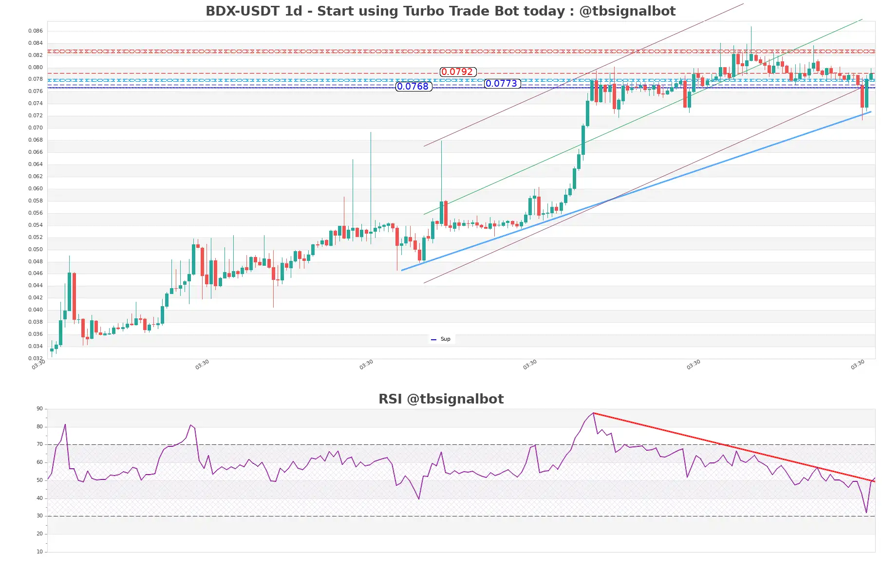Click the 0.076 price axis label
Screen dimensions: 882x588
point(36,92)
